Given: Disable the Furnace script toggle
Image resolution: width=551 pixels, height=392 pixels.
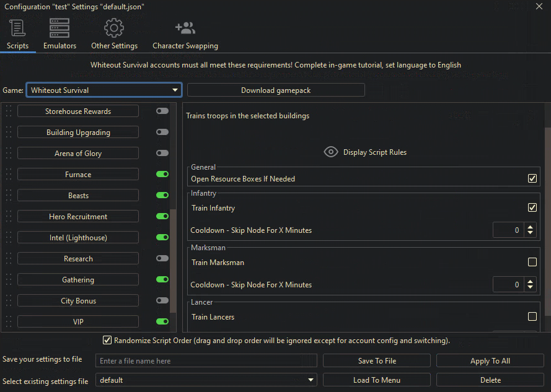Looking at the screenshot, I should (162, 174).
